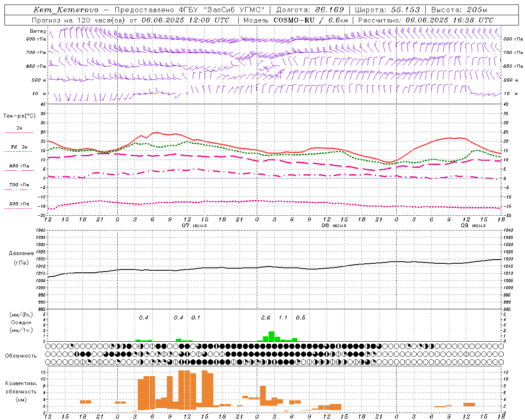Click the Облачность row label
The width and height of the screenshot is (525, 420).
pyautogui.click(x=21, y=356)
